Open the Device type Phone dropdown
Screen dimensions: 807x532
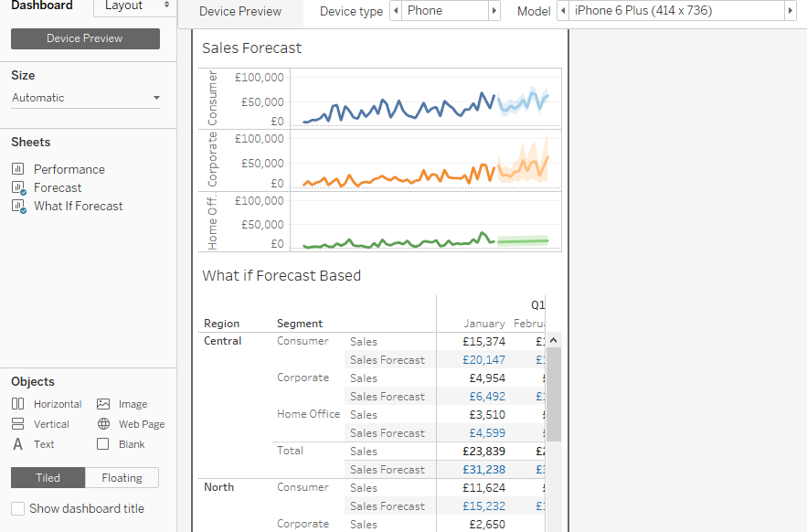(x=445, y=11)
